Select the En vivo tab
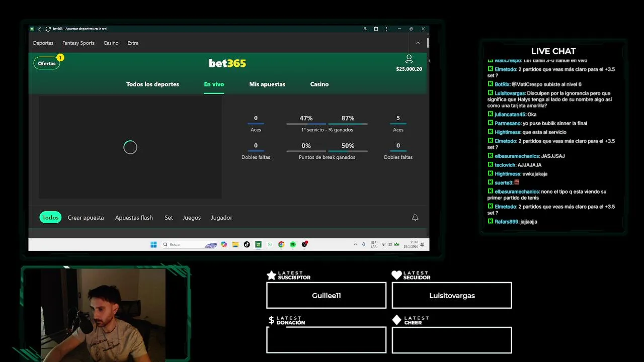Image resolution: width=644 pixels, height=362 pixels. 214,84
